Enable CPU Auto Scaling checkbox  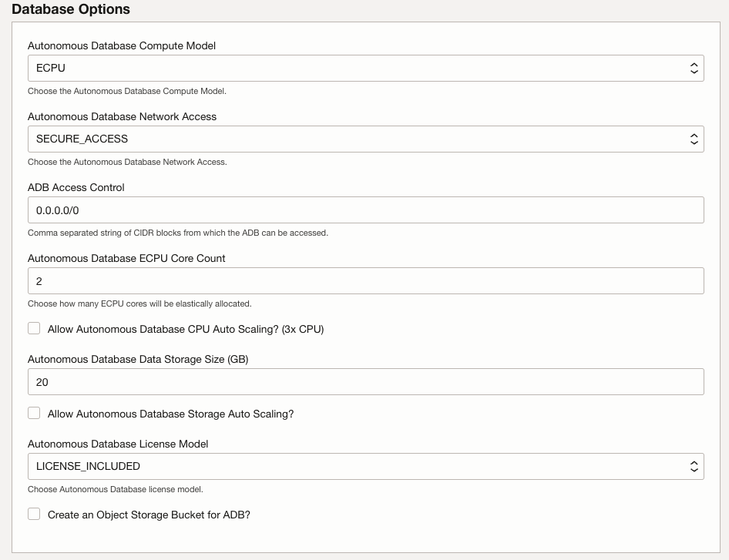point(34,328)
